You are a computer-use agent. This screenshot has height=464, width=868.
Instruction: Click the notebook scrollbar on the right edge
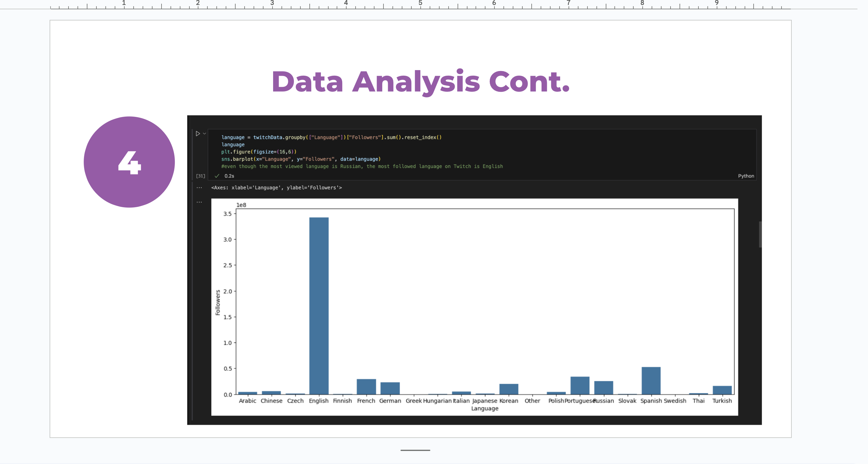(760, 234)
